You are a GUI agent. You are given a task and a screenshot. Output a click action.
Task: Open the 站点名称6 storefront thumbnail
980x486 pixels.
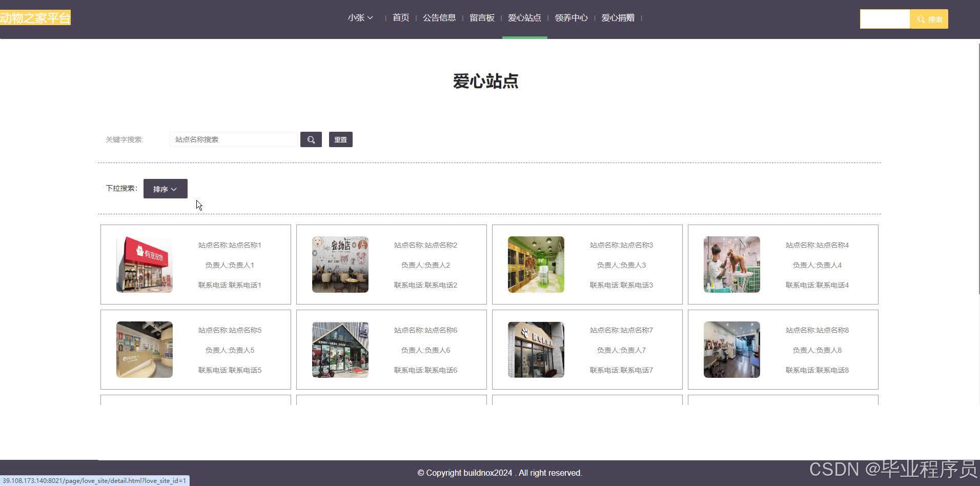point(340,350)
